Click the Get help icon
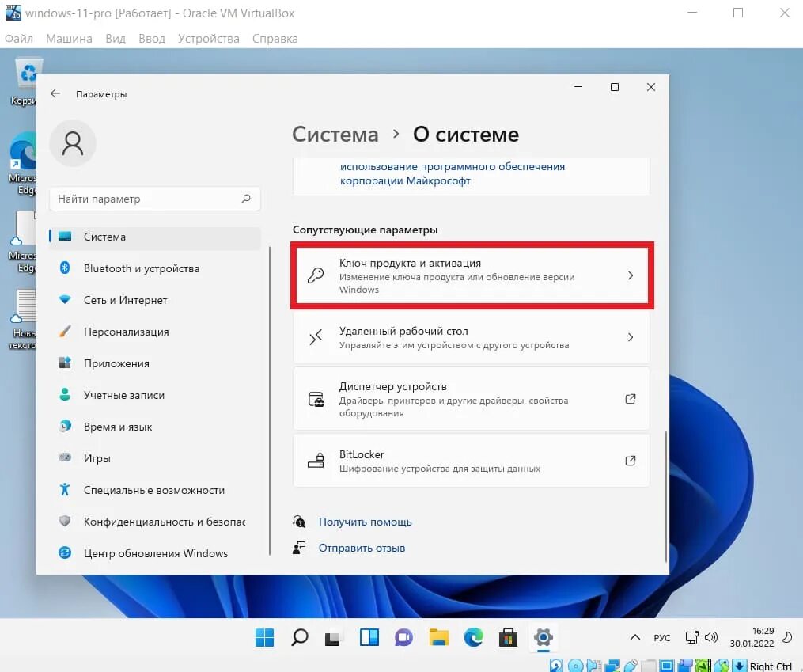Screen dimensions: 803x672 (299, 522)
